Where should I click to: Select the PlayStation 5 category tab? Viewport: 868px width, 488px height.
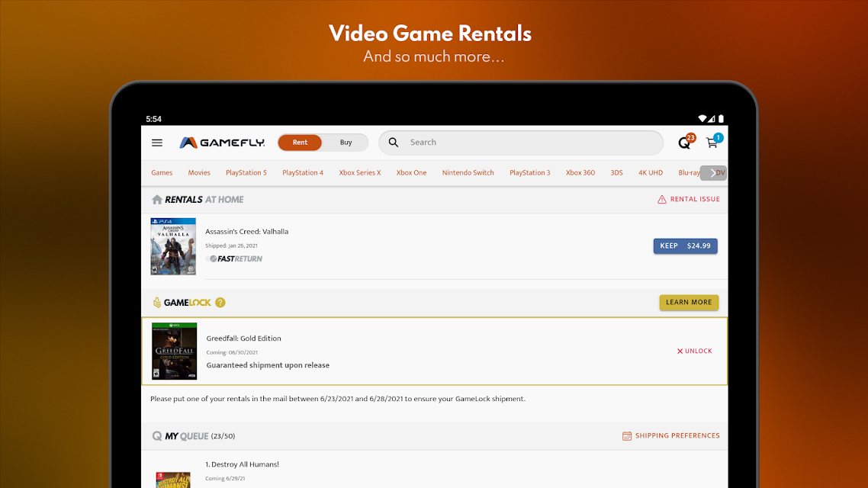pyautogui.click(x=246, y=173)
